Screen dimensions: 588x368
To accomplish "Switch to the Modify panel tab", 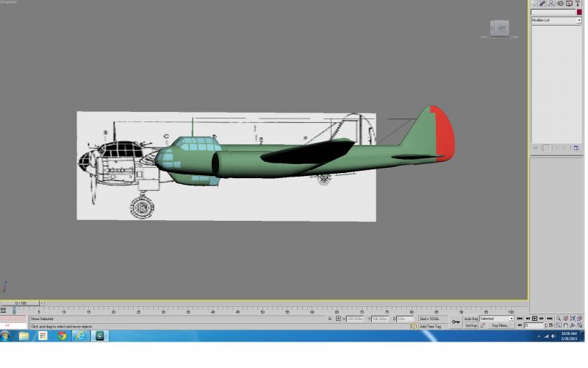I will [542, 4].
